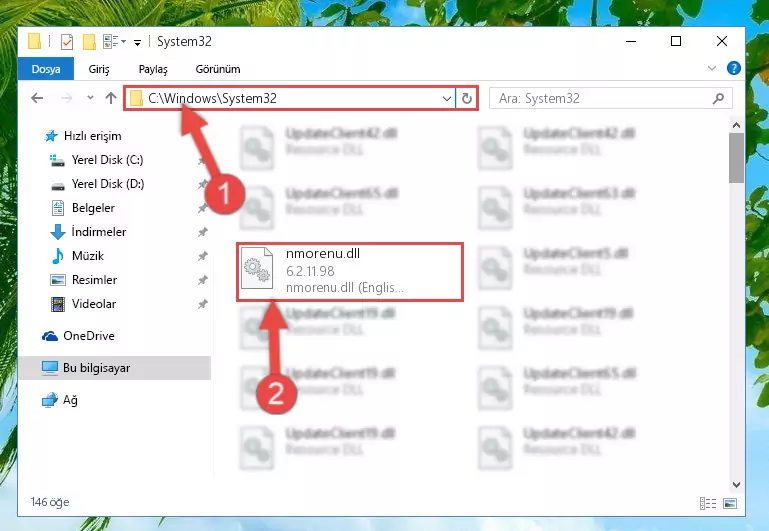Click the New folder quick access icon
769x531 pixels.
[x=89, y=42]
